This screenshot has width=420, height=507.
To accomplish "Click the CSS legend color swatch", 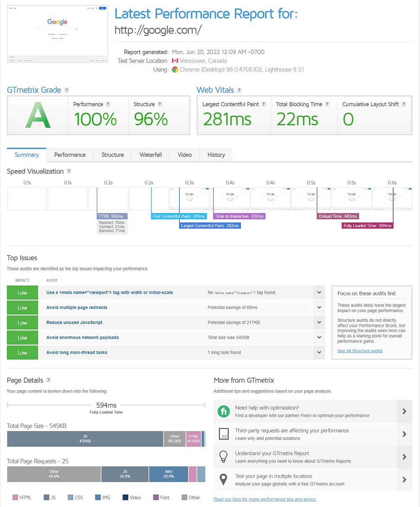I will click(71, 498).
